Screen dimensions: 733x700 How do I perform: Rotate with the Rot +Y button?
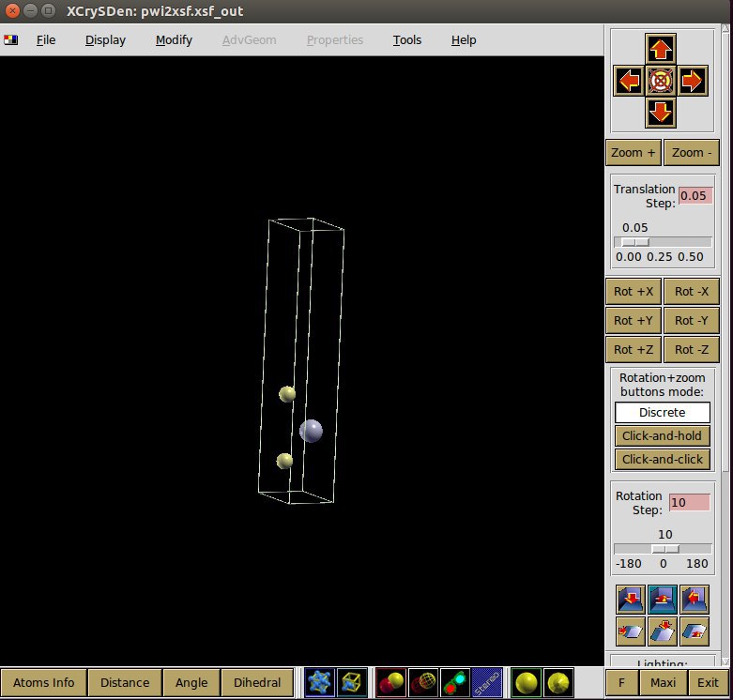pos(633,321)
